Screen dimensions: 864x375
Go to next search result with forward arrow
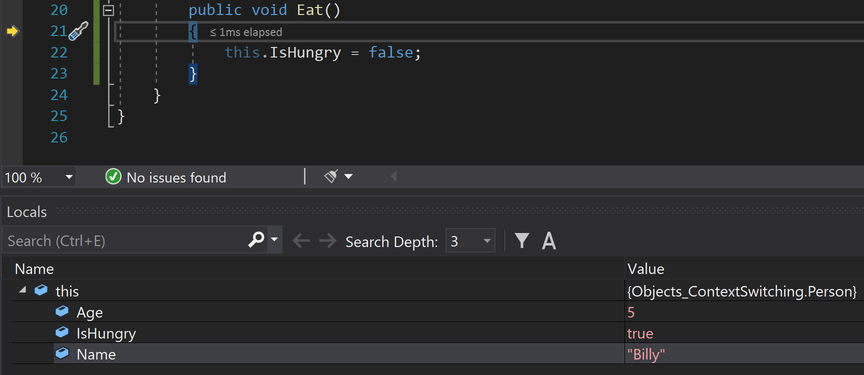[x=327, y=241]
